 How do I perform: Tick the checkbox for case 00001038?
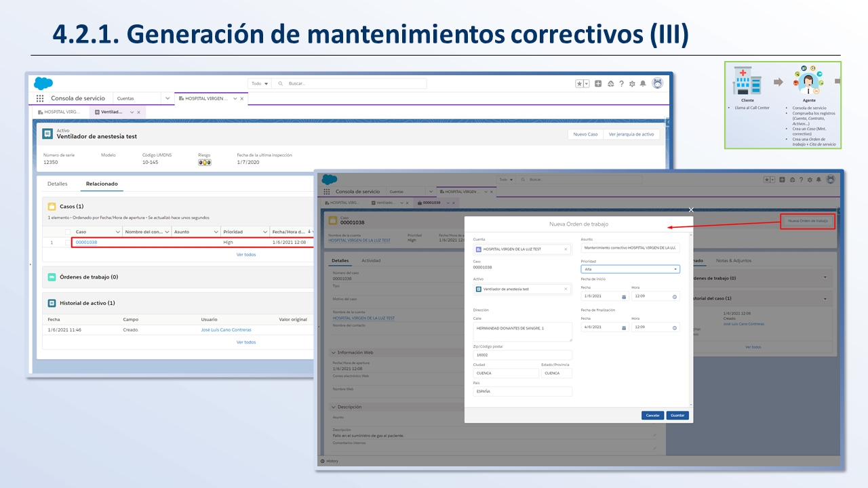67,242
